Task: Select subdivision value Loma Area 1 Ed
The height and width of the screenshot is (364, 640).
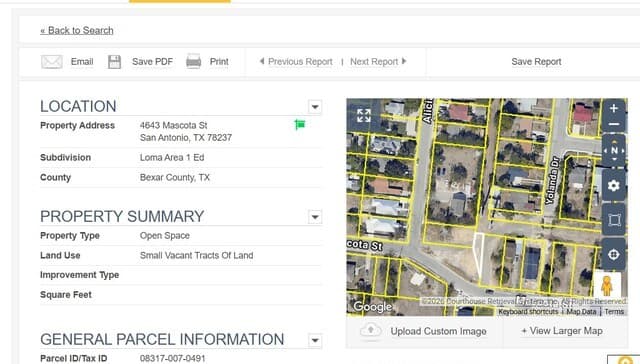Action: click(x=172, y=158)
